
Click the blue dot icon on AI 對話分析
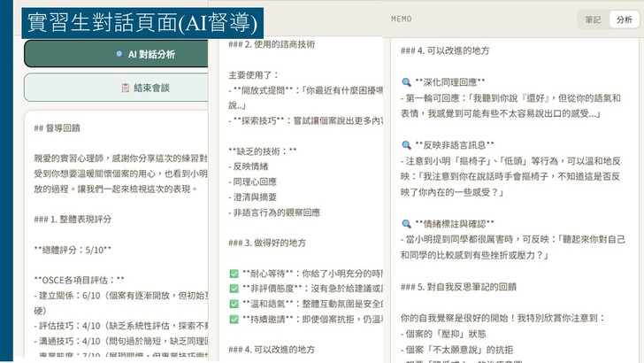(x=119, y=54)
